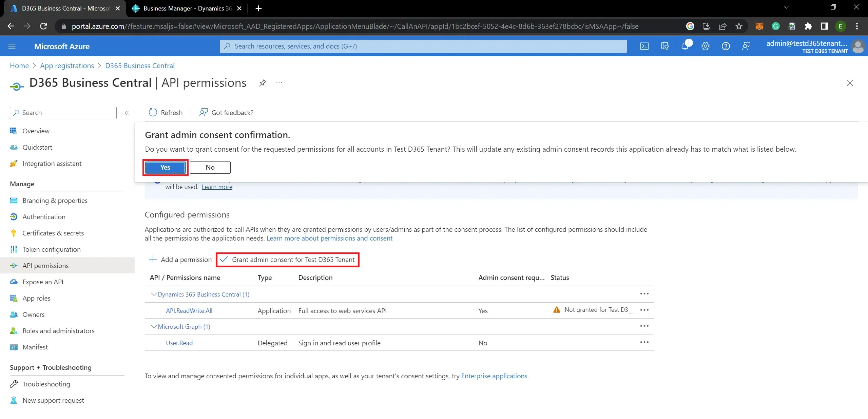Go to App registrations breadcrumb
This screenshot has height=419, width=868.
click(x=67, y=66)
